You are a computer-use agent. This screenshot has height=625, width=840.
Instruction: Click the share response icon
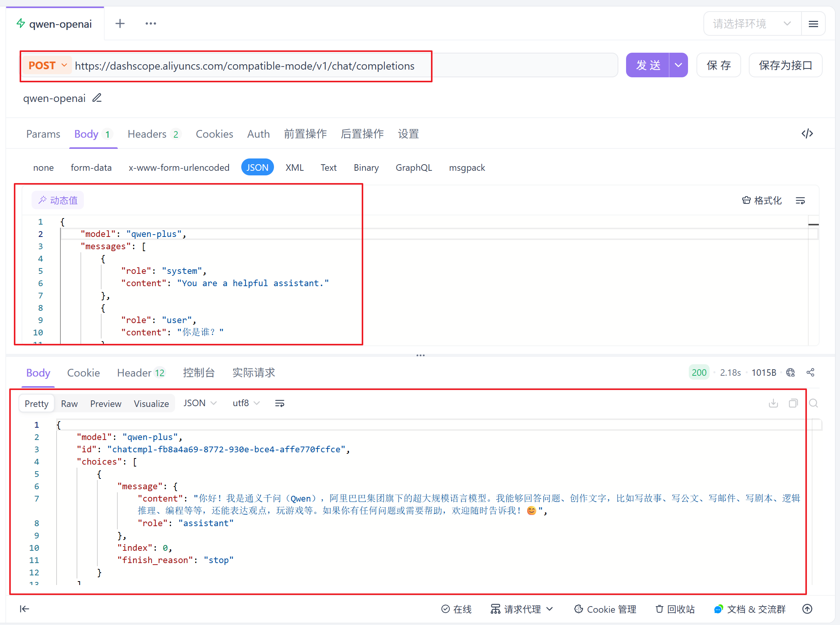pos(810,372)
